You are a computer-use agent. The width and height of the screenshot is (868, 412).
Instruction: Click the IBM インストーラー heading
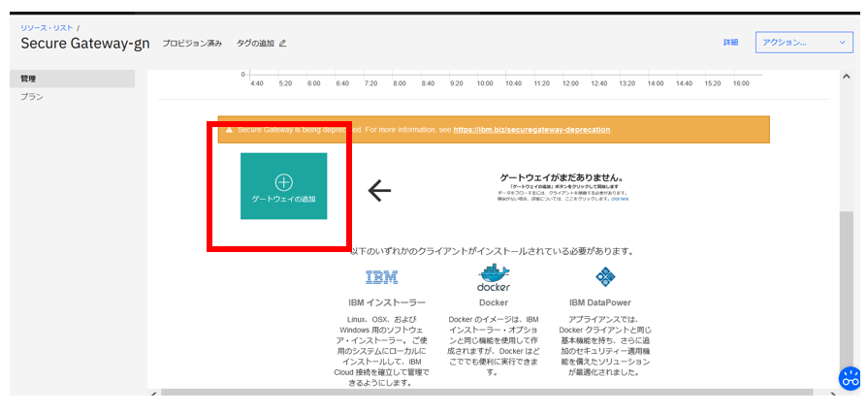point(386,303)
